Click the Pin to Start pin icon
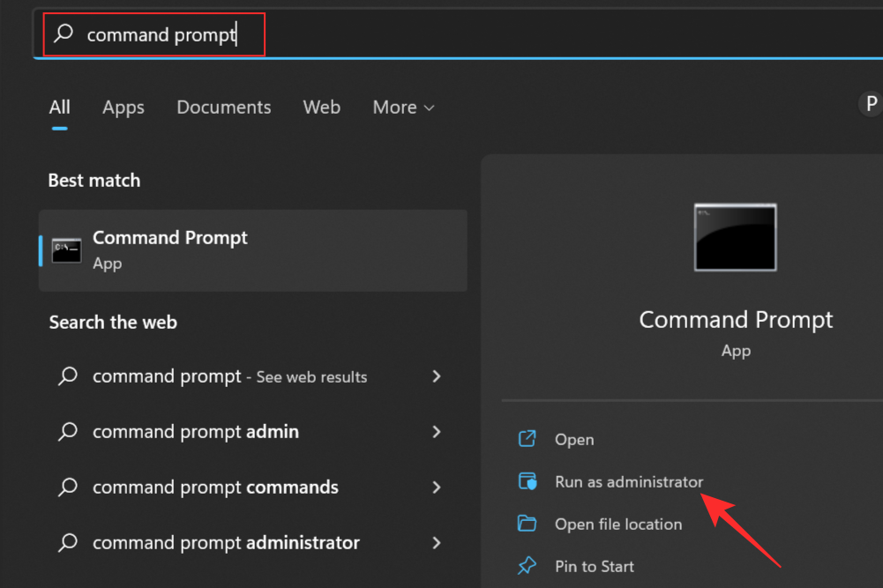This screenshot has height=588, width=883. point(528,566)
